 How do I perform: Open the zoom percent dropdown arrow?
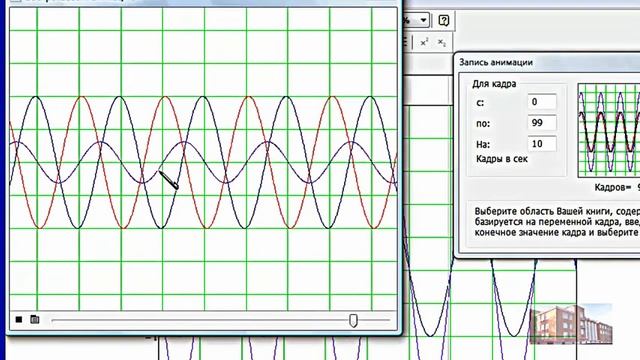pos(423,20)
